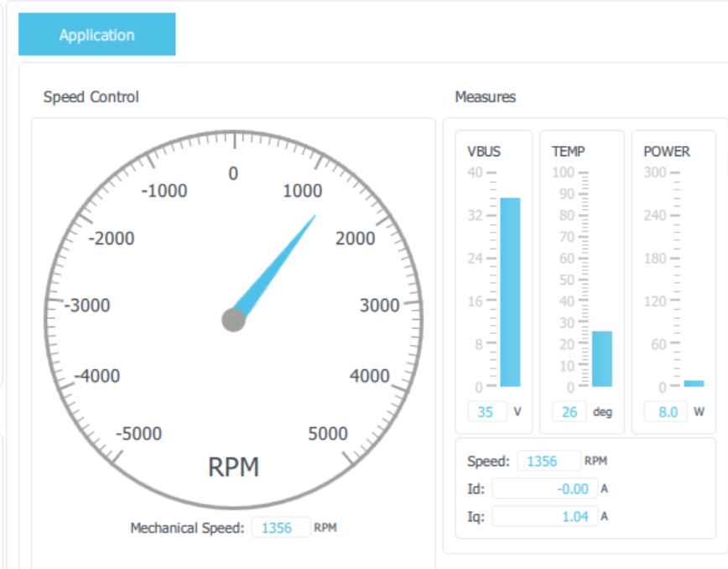The width and height of the screenshot is (728, 569).
Task: Click the POWER watts value box
Action: (x=665, y=411)
